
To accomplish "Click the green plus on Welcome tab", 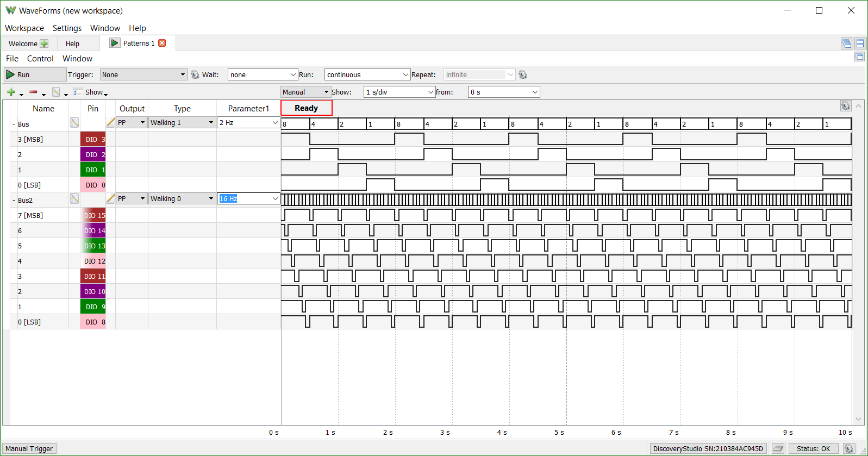I will (44, 43).
